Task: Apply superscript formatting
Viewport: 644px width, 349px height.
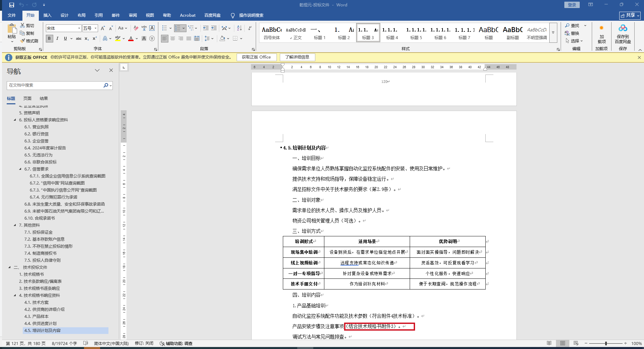Action: point(95,38)
